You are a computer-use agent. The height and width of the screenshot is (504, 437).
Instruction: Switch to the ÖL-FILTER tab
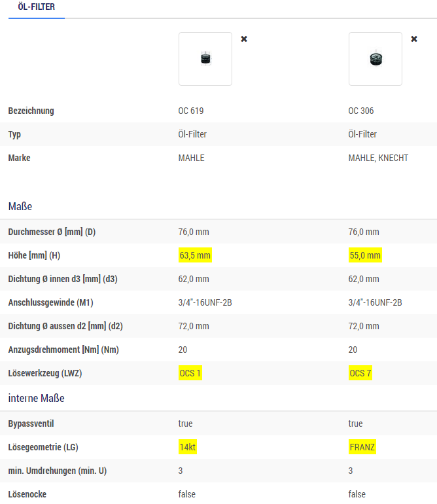pyautogui.click(x=37, y=7)
